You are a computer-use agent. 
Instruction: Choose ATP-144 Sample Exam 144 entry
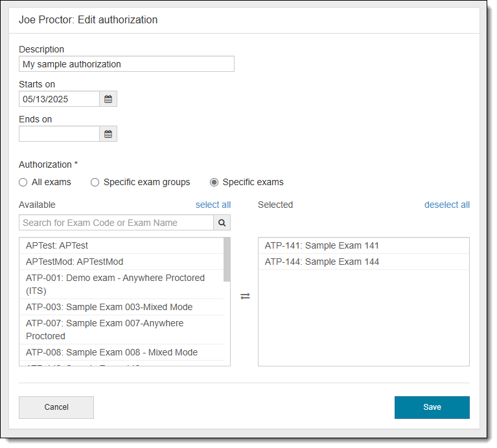click(x=322, y=262)
